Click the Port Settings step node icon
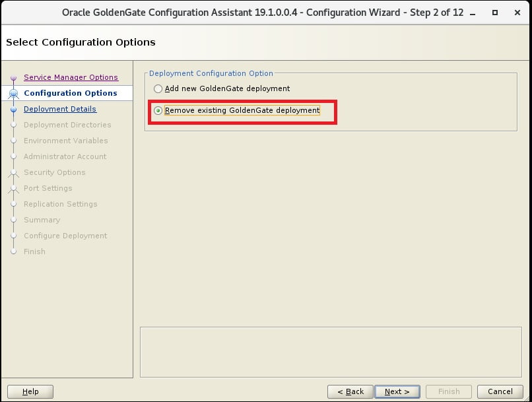This screenshot has height=402, width=532. pyautogui.click(x=14, y=189)
